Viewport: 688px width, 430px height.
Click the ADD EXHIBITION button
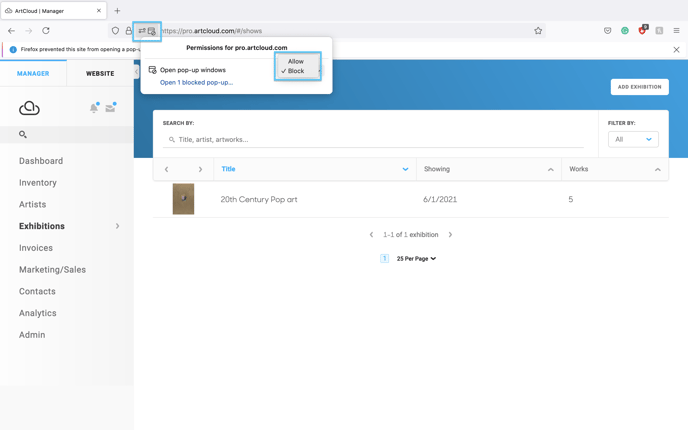[x=639, y=87]
